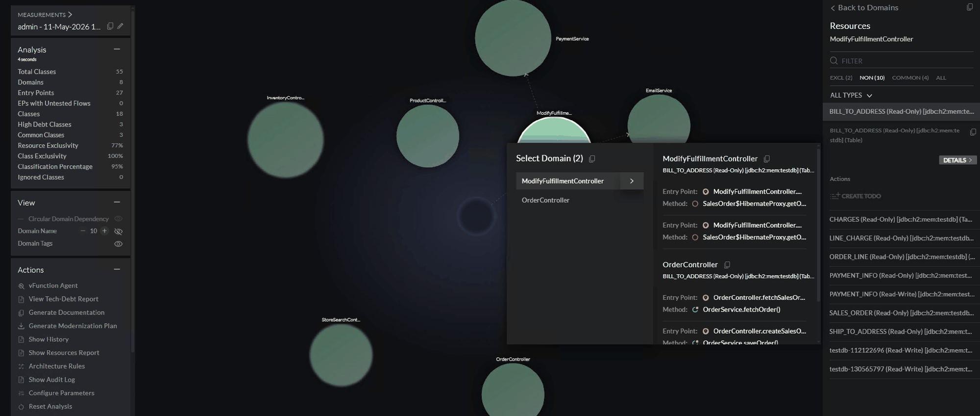Click copy icon at top of Resources panel
This screenshot has width=980, height=416.
pos(970,7)
